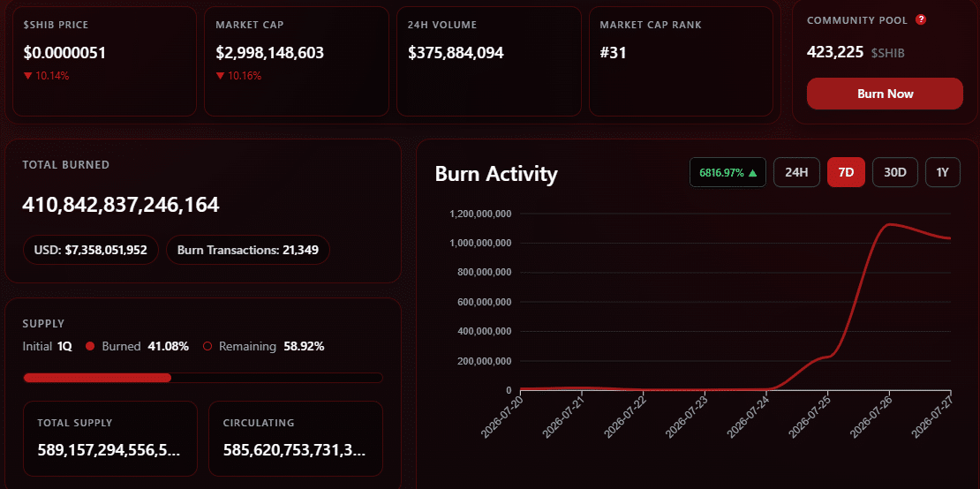Click the Total Supply card
Image resolution: width=980 pixels, height=489 pixels.
point(110,439)
